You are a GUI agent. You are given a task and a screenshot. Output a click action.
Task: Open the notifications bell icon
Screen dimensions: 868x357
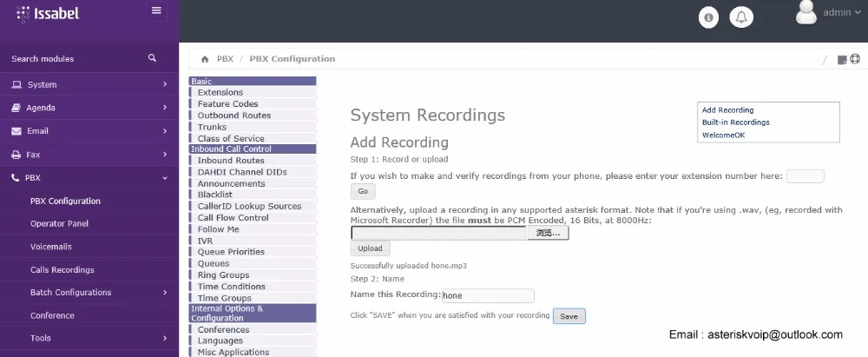(741, 17)
